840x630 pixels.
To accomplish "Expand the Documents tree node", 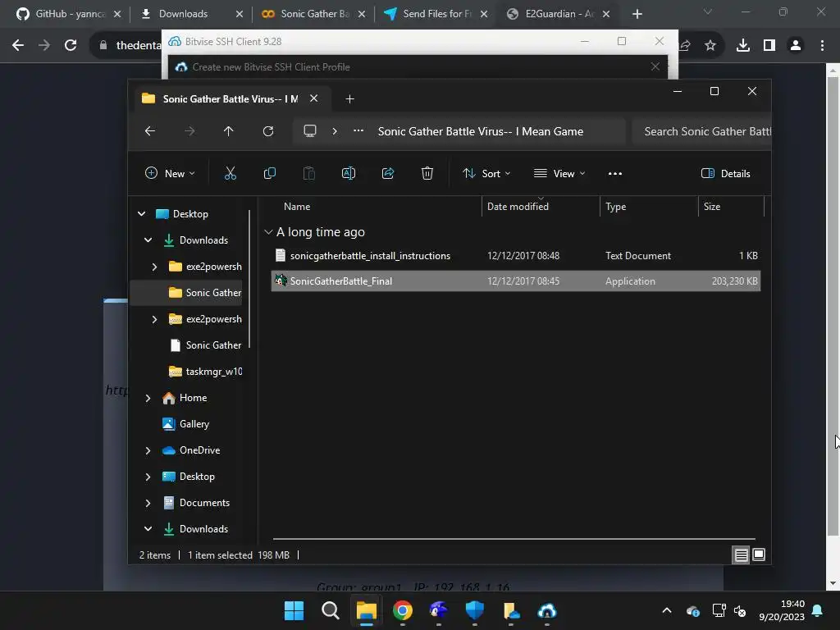I will pos(148,503).
